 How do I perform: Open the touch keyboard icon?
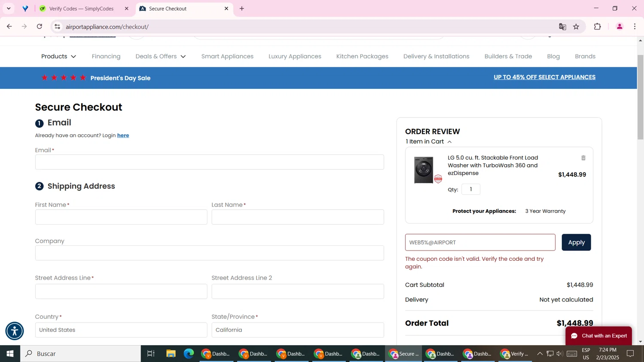click(572, 354)
